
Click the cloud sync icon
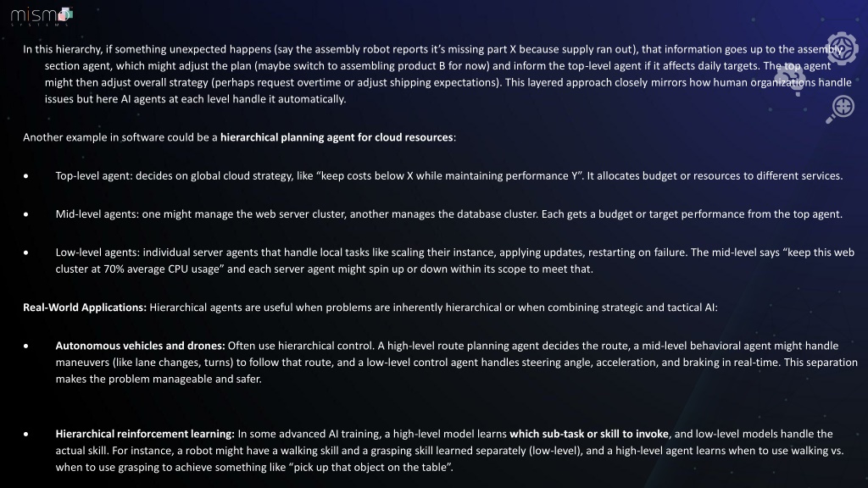(792, 79)
